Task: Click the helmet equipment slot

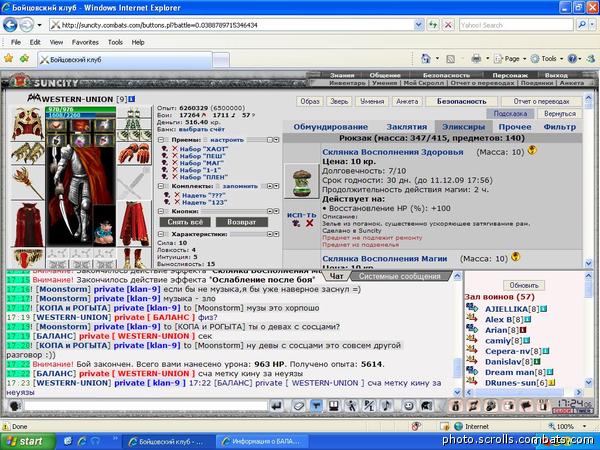Action: click(x=27, y=124)
